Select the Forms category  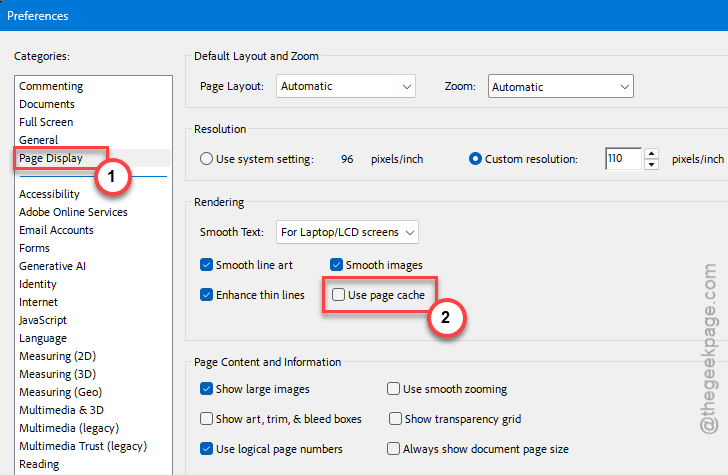[x=34, y=248]
